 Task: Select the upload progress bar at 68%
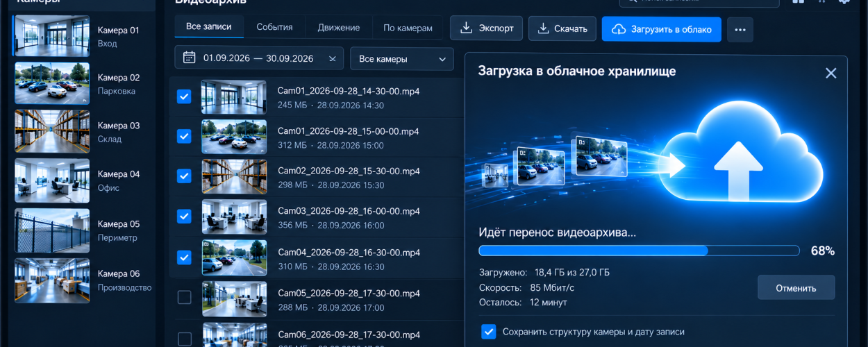[639, 251]
